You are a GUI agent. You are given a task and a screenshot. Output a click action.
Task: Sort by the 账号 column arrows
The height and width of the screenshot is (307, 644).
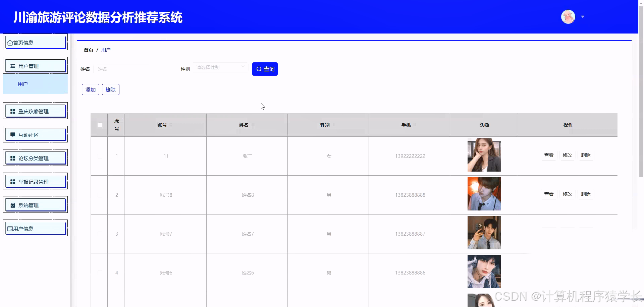coord(171,125)
